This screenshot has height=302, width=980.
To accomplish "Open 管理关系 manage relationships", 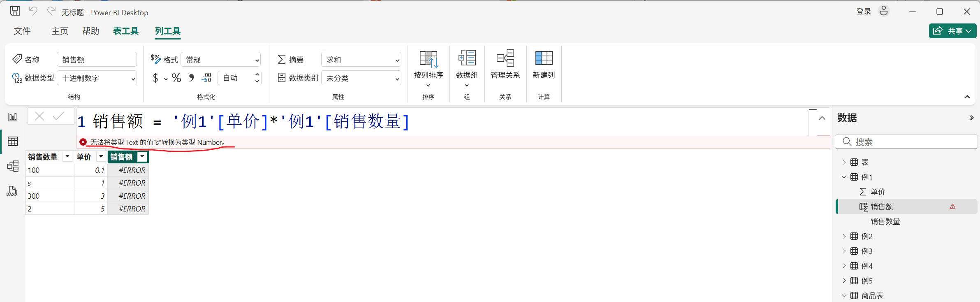I will (x=505, y=65).
